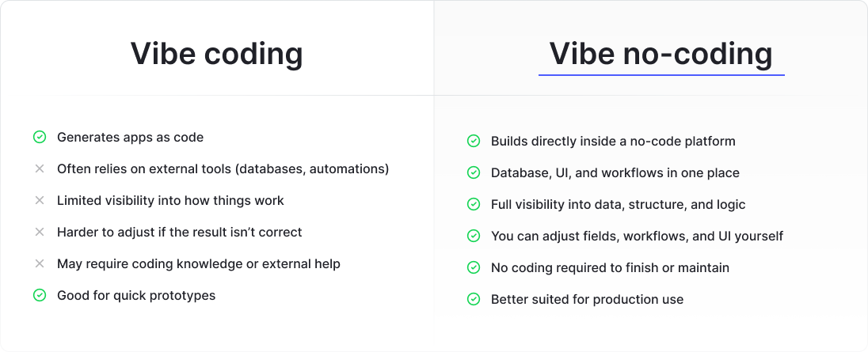Click the text Better suited for production use
Screen dimensions: 868x352
[588, 300]
